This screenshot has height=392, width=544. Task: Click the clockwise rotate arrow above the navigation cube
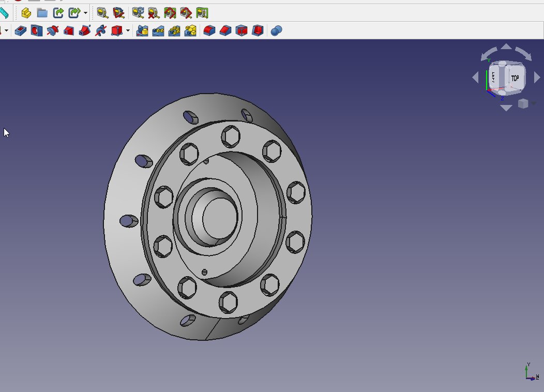click(524, 54)
